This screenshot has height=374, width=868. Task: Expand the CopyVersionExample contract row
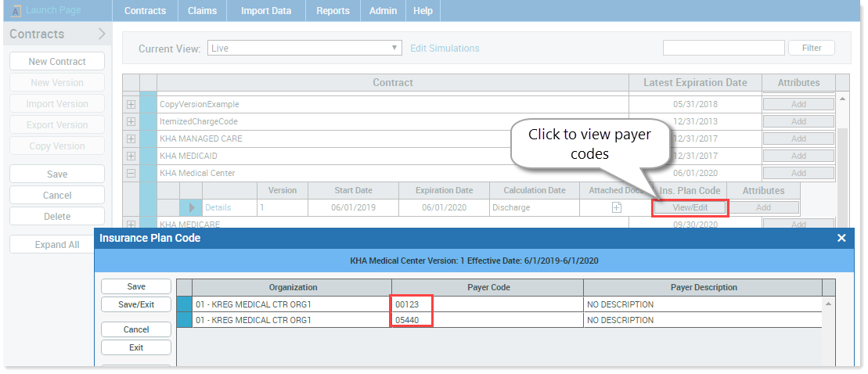click(x=131, y=104)
